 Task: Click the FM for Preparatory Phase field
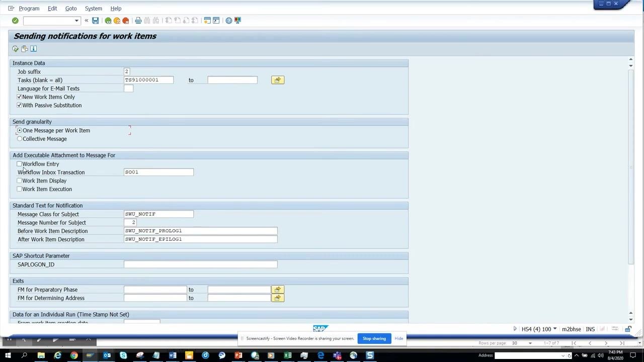(155, 290)
